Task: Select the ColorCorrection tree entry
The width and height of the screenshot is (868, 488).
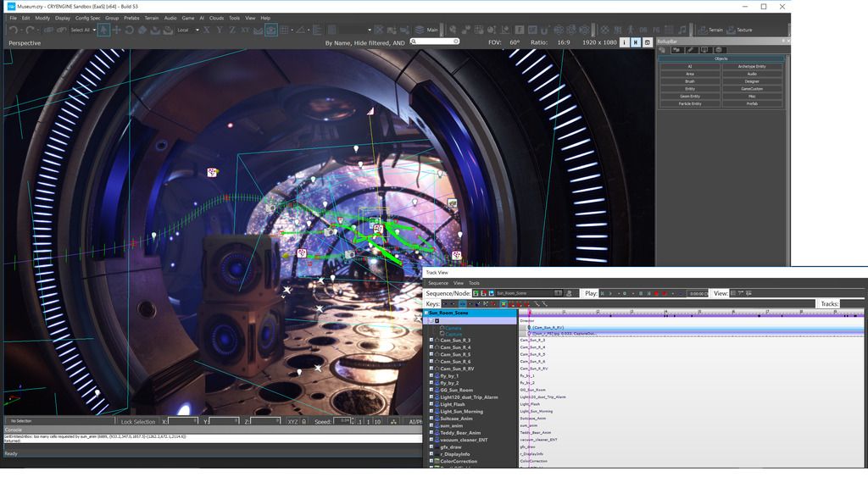Action: click(459, 462)
